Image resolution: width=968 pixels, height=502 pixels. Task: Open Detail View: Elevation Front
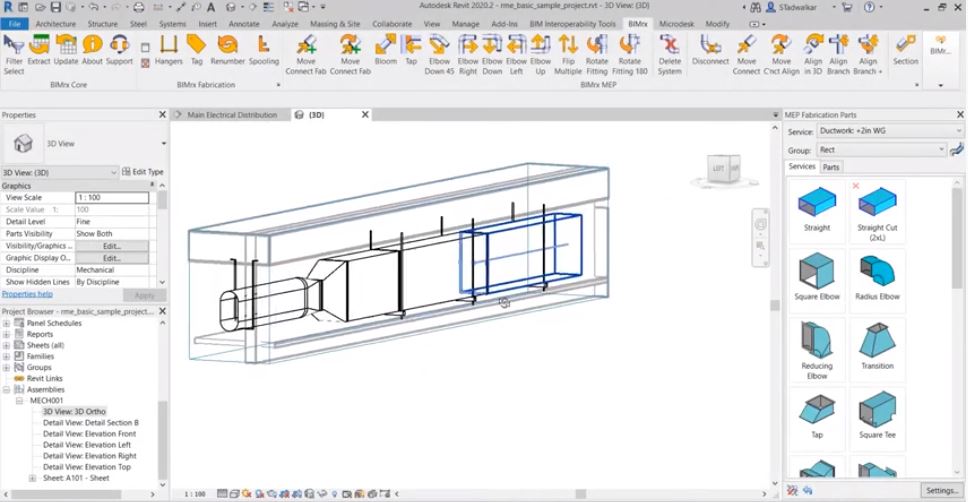click(x=90, y=433)
